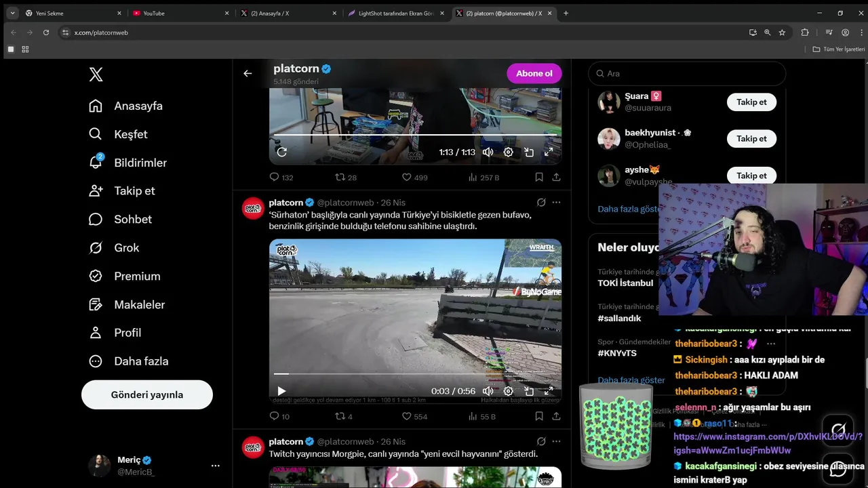Screen dimensions: 868x488
Task: Toggle picture-in-picture on first video
Action: (529, 152)
